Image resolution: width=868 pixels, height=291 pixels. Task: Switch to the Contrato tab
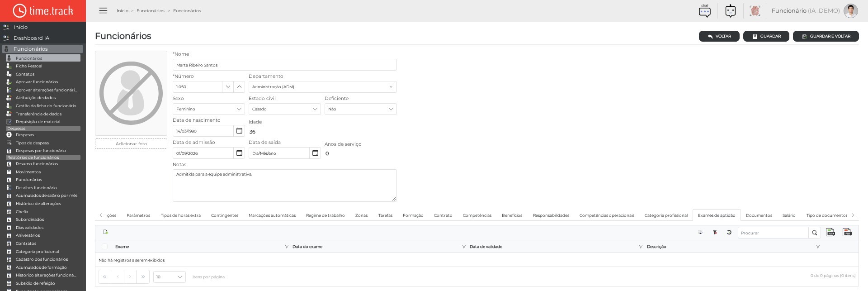pyautogui.click(x=443, y=215)
